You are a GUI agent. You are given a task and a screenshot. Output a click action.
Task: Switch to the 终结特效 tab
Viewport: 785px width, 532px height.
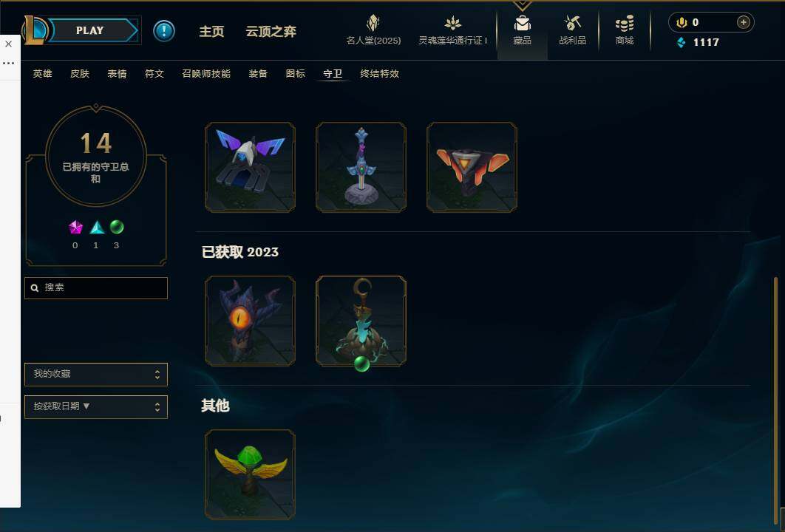379,74
